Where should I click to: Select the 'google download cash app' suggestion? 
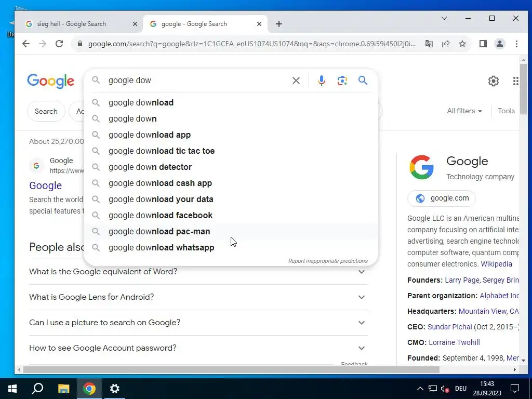[231, 183]
